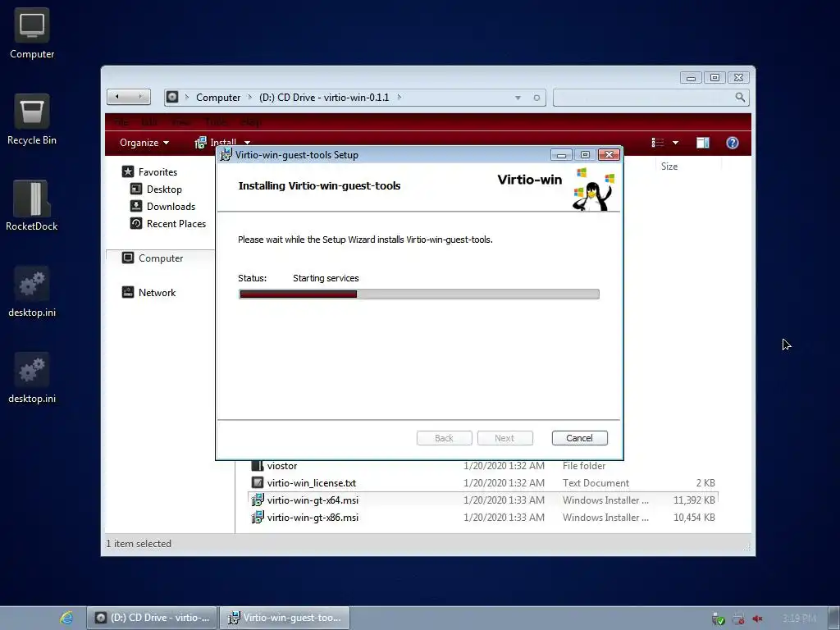Click '(D:) CD Drive' breadcrumb in address bar

[x=324, y=97]
